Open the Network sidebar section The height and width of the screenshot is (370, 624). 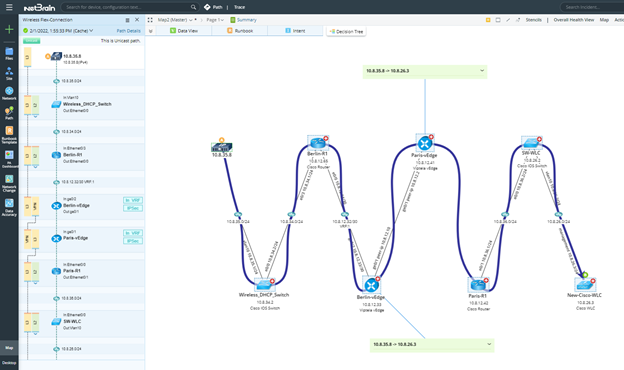9,93
